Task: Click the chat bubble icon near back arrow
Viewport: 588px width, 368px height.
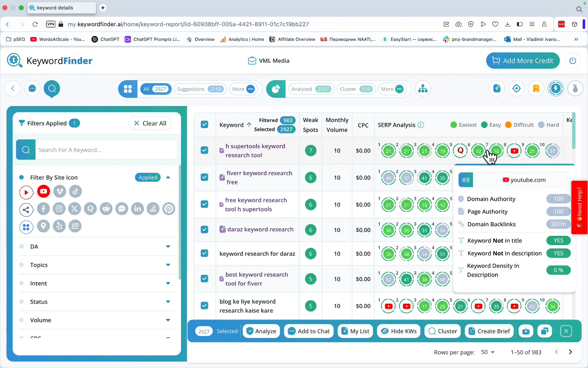Action: (x=32, y=89)
